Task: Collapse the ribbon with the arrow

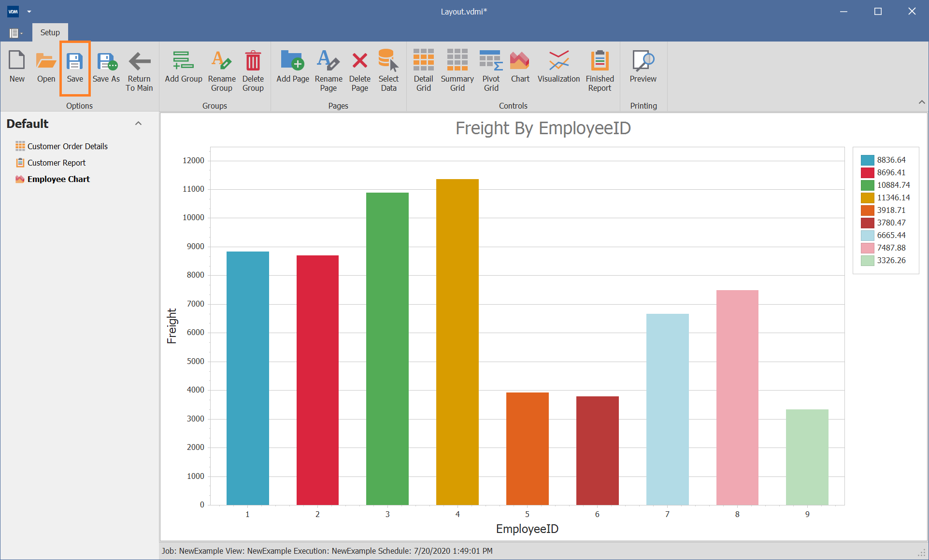Action: coord(922,102)
